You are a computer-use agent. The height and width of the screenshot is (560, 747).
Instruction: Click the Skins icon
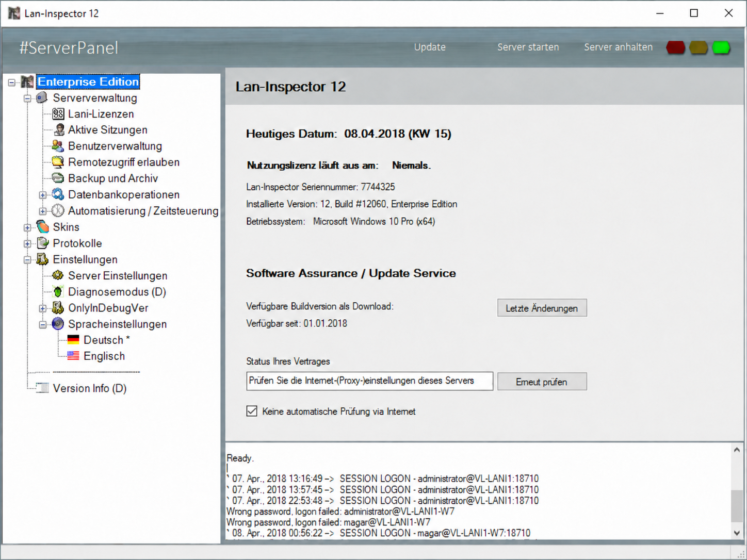tap(42, 227)
